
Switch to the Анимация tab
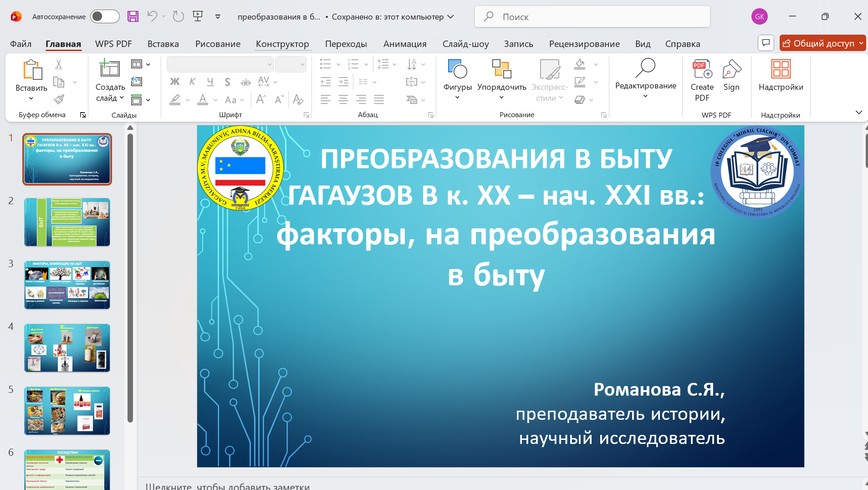404,44
